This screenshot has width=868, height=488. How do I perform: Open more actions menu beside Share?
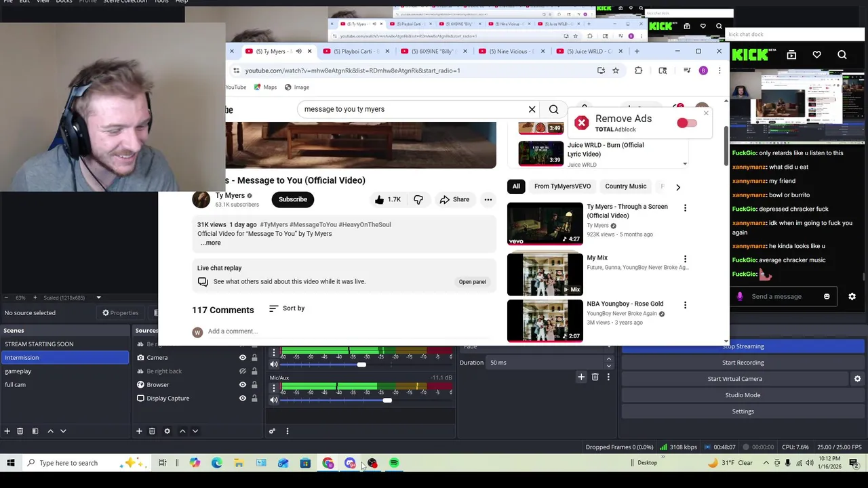(488, 199)
